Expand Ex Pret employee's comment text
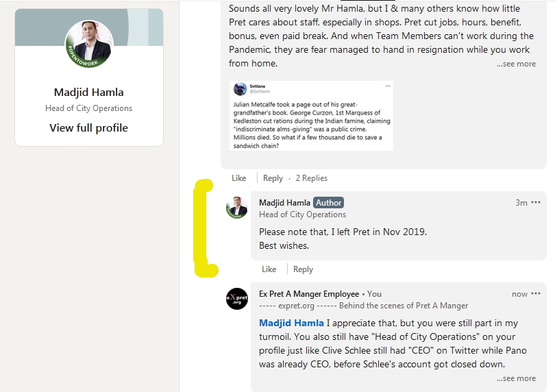Screen dimensions: 557x392 pos(516,378)
